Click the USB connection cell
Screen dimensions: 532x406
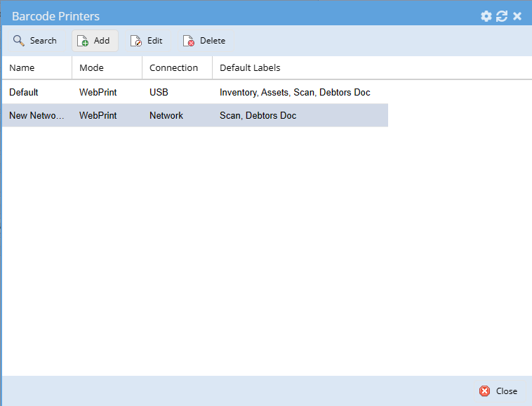tap(159, 92)
